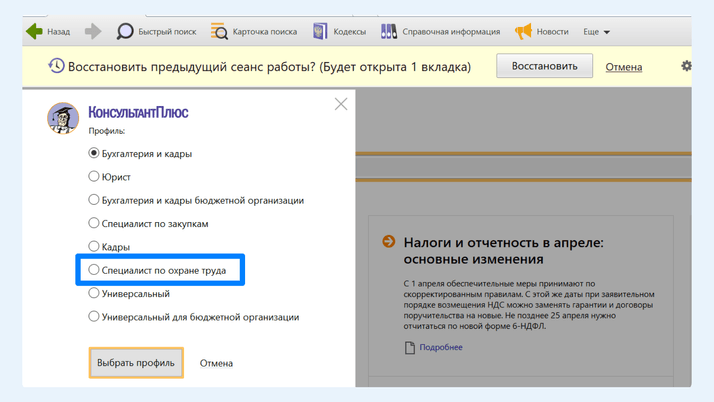Click the ConsultantPlus professor avatar
This screenshot has height=402, width=714.
[63, 118]
